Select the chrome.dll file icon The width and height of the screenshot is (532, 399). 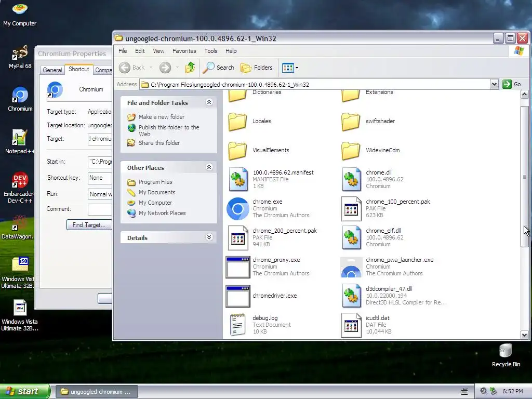[x=351, y=179]
